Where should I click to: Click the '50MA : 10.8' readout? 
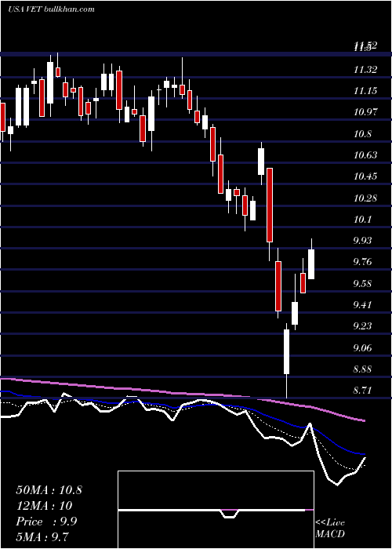pyautogui.click(x=49, y=490)
